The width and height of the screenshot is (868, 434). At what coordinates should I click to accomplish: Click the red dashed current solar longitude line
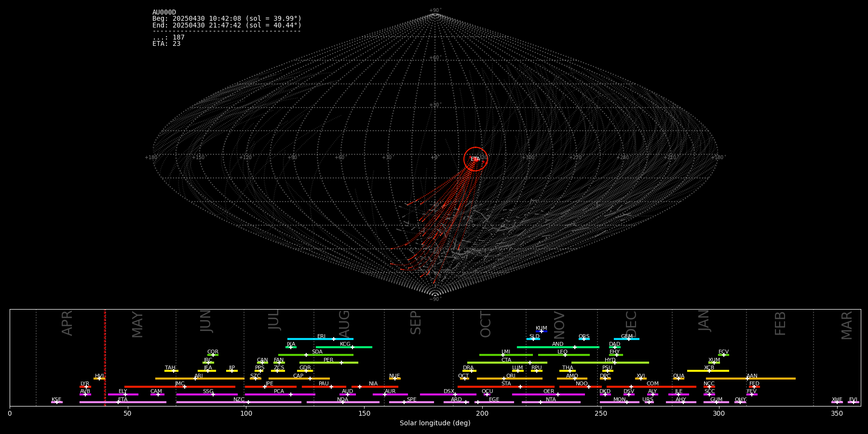click(105, 357)
